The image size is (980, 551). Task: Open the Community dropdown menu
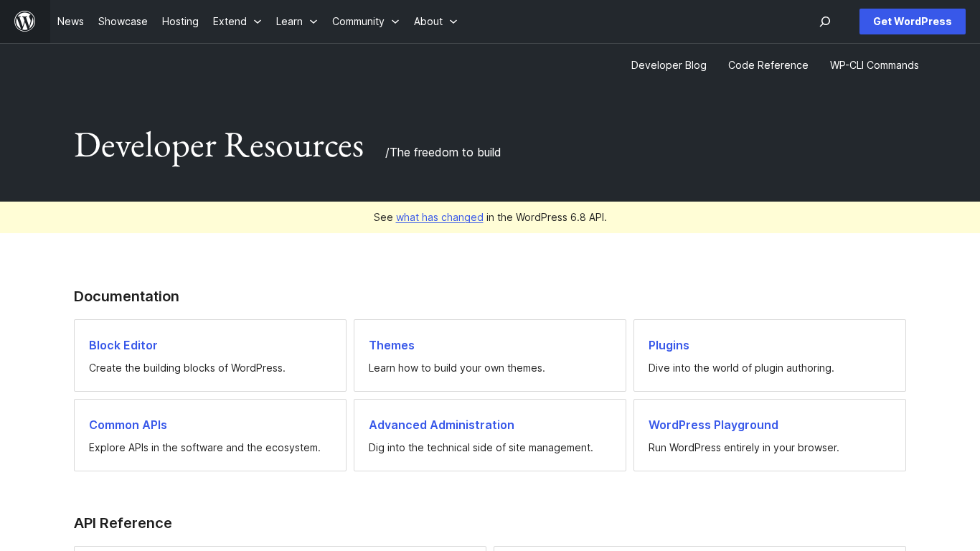click(365, 22)
